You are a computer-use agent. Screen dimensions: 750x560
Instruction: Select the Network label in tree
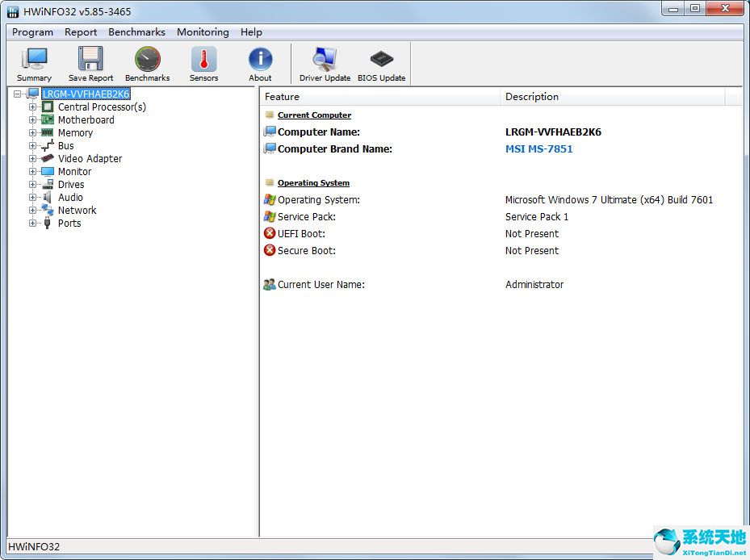77,210
